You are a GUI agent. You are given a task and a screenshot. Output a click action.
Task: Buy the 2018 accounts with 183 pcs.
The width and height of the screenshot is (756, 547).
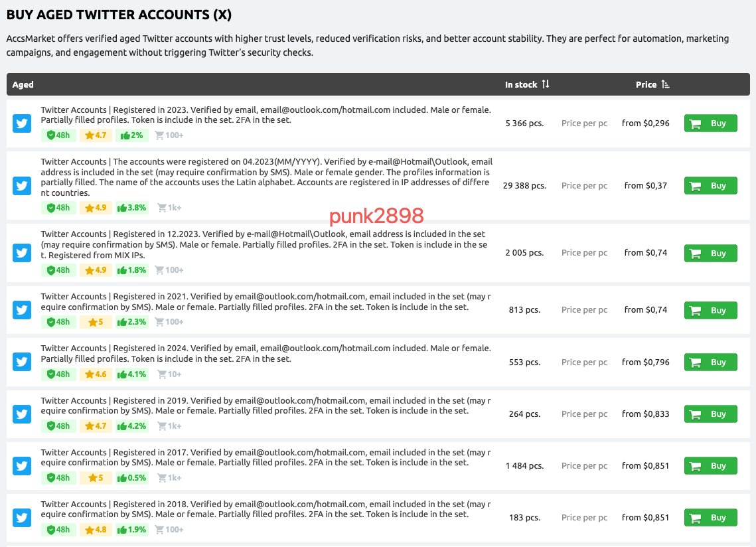(710, 518)
